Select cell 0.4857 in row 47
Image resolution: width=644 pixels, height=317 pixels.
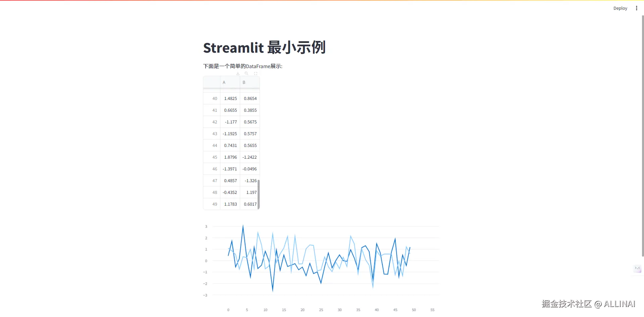pos(230,181)
